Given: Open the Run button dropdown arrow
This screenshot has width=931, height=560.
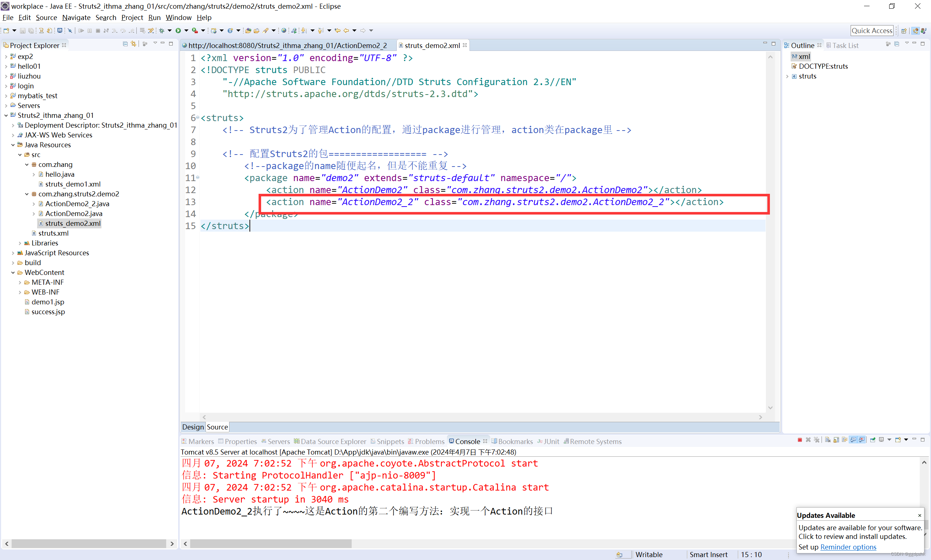Looking at the screenshot, I should point(187,31).
